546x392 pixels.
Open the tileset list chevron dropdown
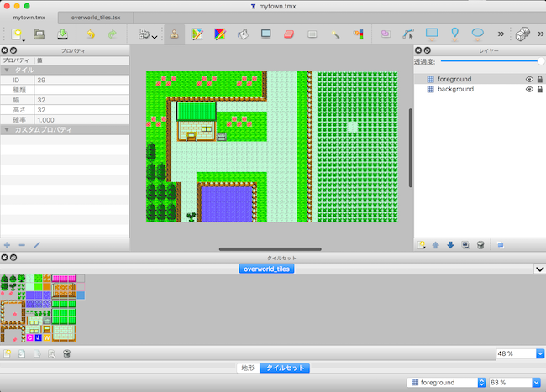point(540,269)
